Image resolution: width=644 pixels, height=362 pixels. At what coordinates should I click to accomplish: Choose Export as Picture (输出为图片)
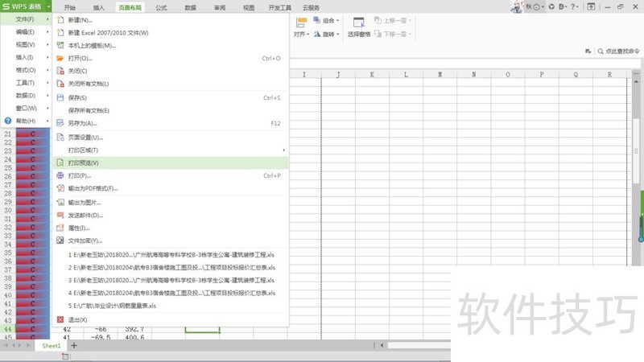coord(171,203)
